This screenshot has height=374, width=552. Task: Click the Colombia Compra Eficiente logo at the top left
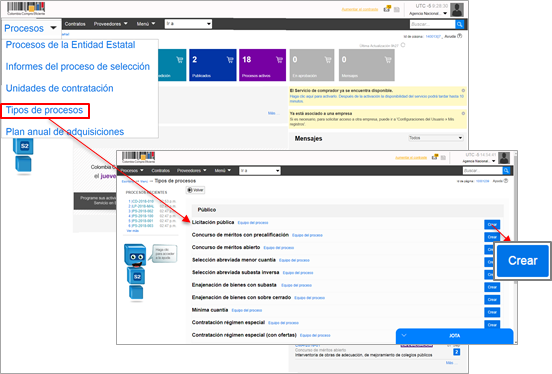(x=26, y=9)
